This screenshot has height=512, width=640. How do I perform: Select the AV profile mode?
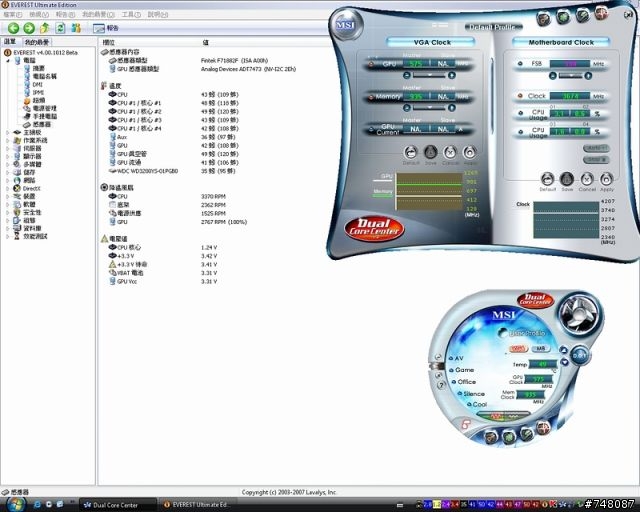[456, 358]
